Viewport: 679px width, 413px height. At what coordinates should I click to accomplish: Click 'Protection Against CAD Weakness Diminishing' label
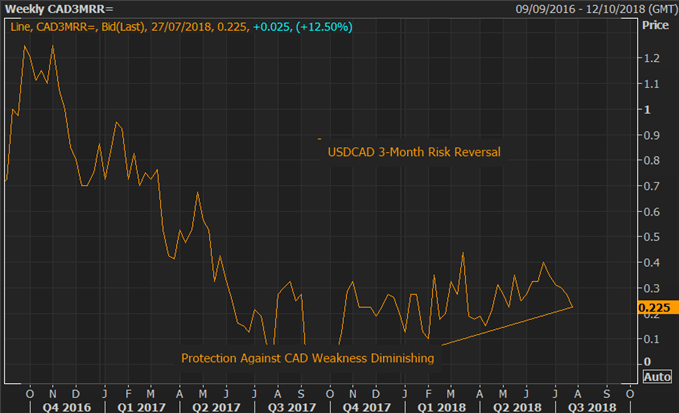pos(307,358)
